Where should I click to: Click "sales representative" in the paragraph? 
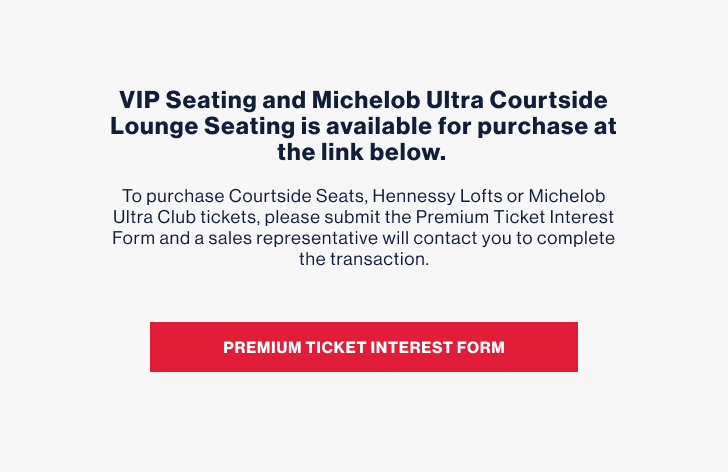[x=304, y=238]
